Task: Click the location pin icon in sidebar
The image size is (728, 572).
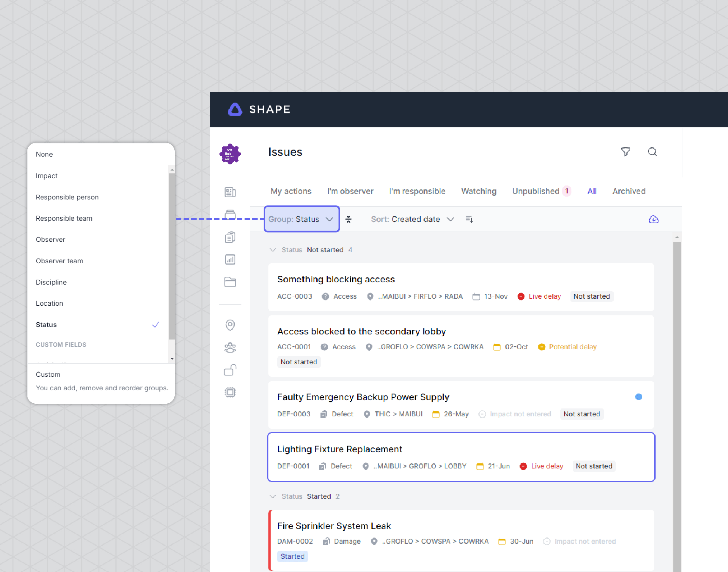Action: [x=230, y=325]
